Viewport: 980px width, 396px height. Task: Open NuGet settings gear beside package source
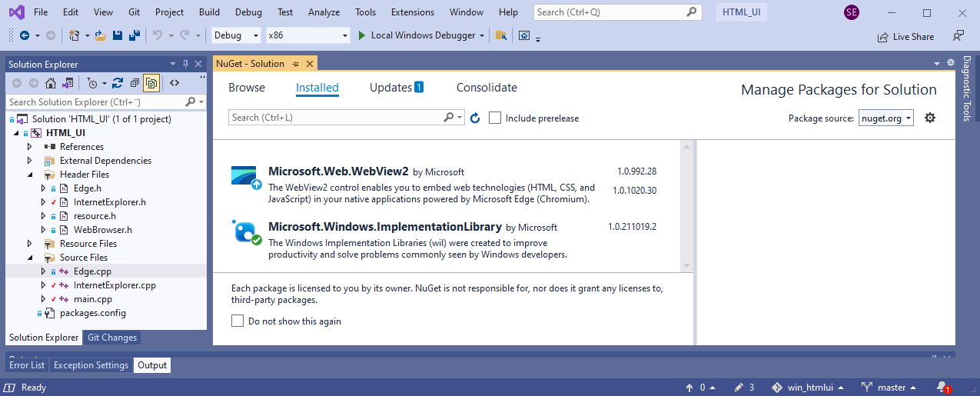tap(930, 118)
